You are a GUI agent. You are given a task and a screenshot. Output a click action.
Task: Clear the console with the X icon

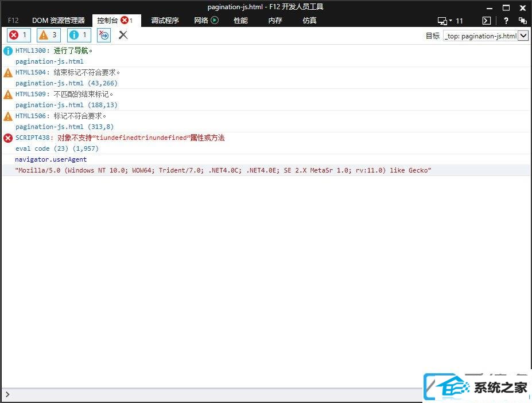point(123,35)
